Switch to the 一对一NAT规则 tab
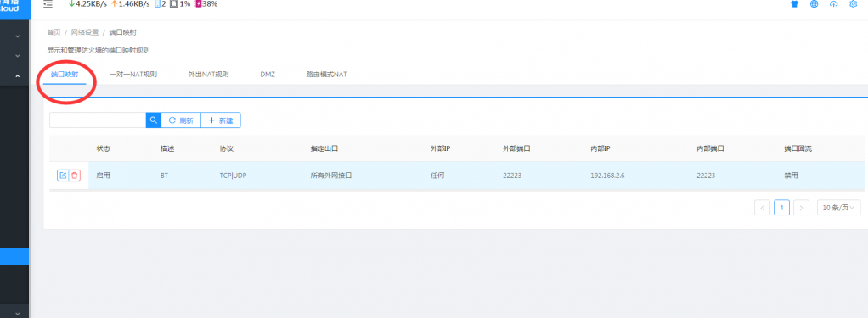 pyautogui.click(x=132, y=74)
